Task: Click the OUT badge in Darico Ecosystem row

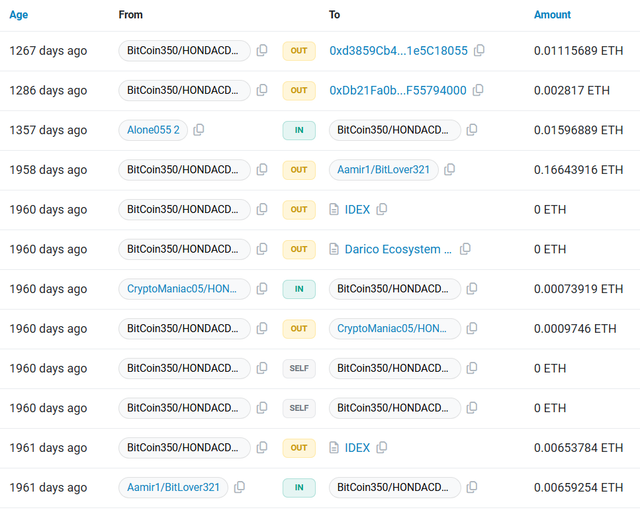Action: point(299,249)
